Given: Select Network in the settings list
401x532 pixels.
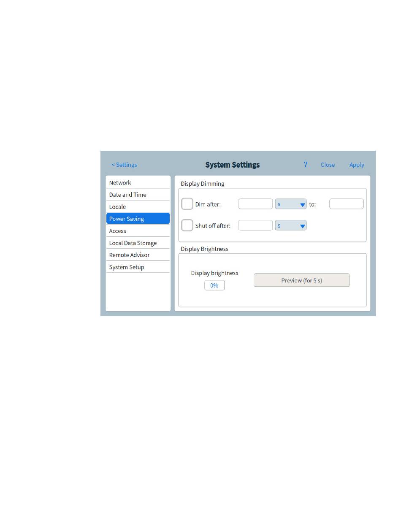Looking at the screenshot, I should 138,182.
